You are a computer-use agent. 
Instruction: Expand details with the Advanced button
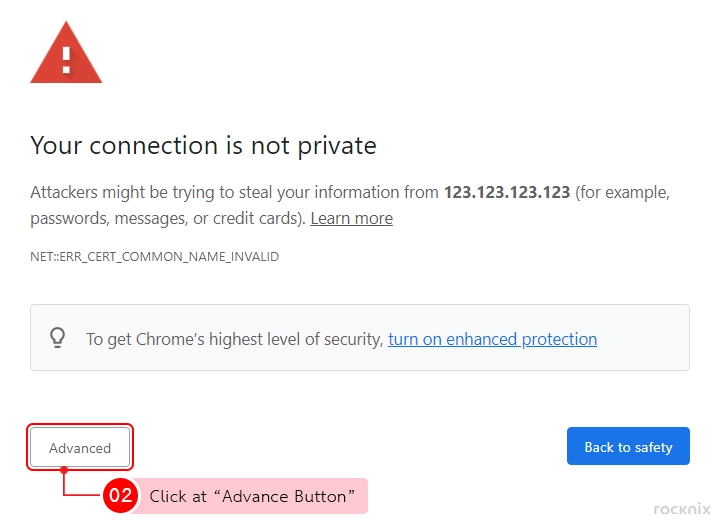click(80, 448)
